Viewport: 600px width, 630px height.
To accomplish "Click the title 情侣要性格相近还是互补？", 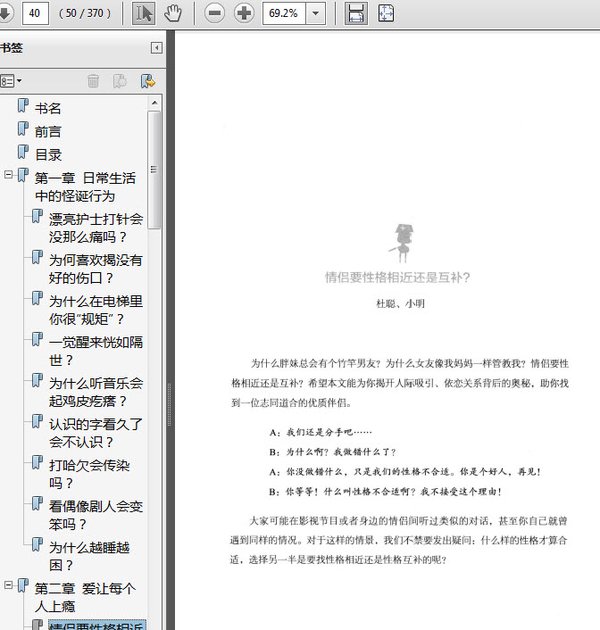I will point(397,277).
